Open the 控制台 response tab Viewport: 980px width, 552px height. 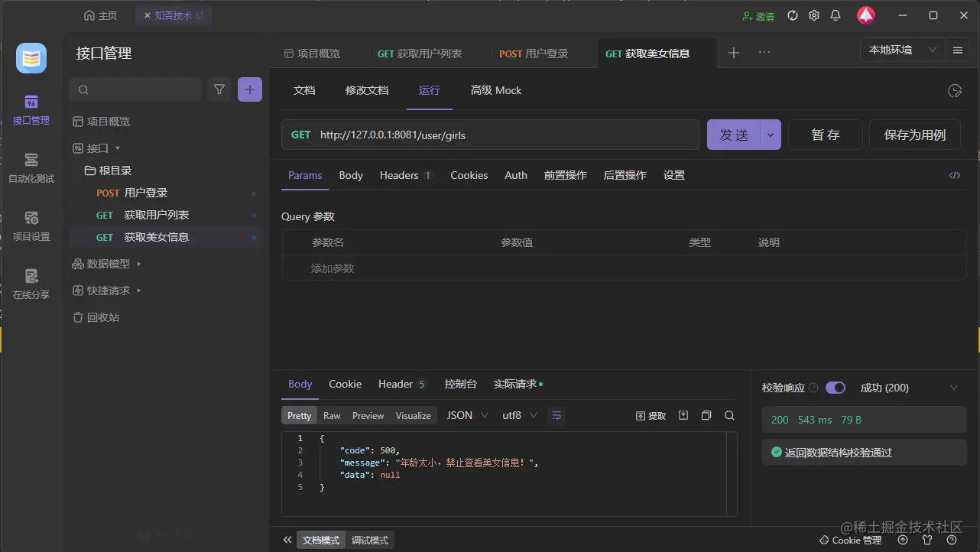click(461, 384)
